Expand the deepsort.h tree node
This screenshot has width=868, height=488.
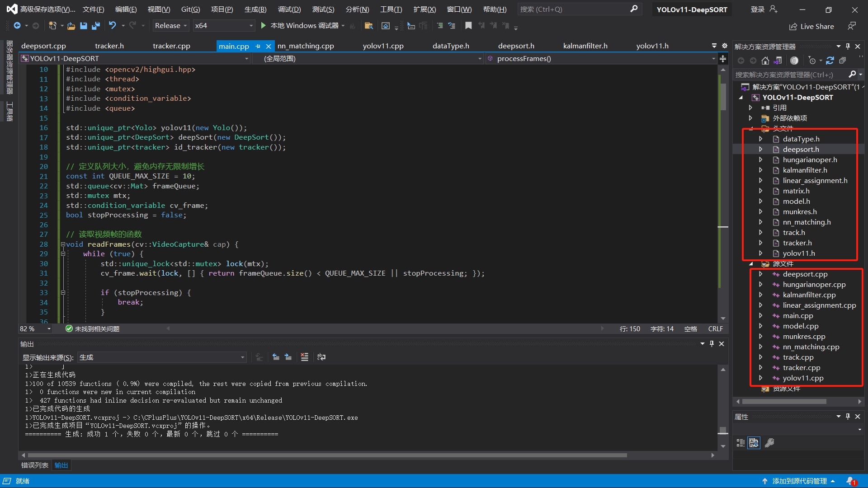click(761, 150)
